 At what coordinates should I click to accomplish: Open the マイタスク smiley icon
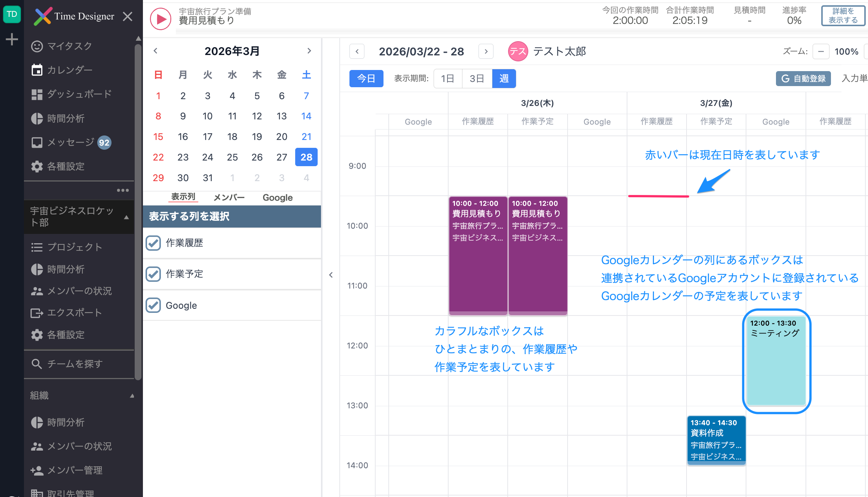(37, 46)
